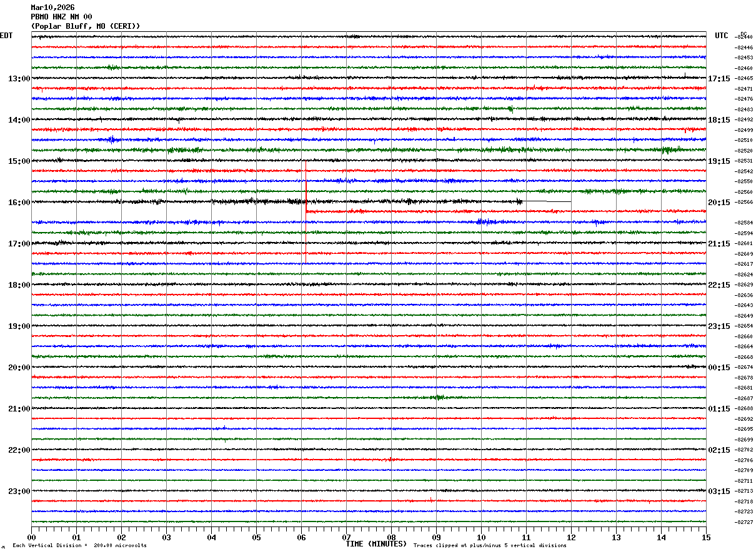Screen dimensions: 756x554
Task: Select the 20:00 EDT hour label
Action: 19,368
